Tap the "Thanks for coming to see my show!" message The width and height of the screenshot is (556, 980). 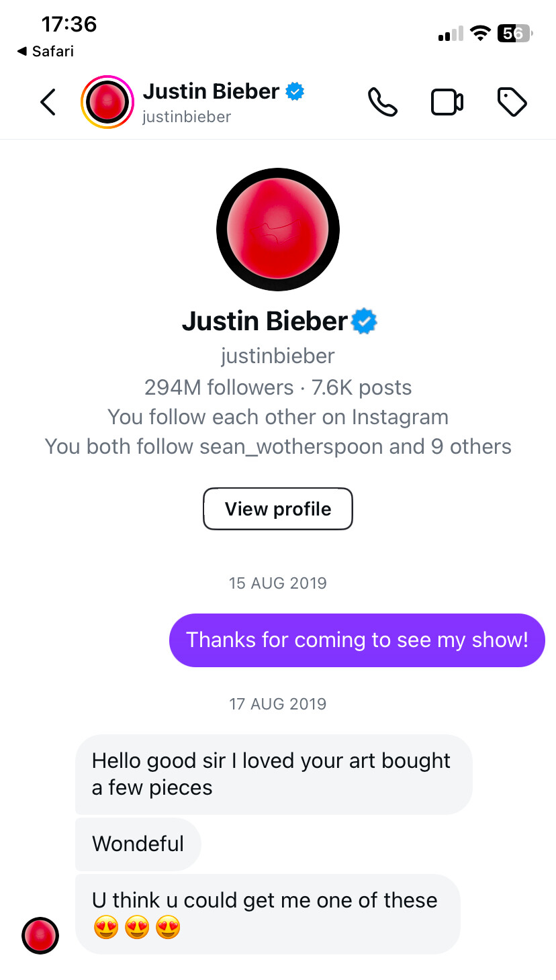357,640
